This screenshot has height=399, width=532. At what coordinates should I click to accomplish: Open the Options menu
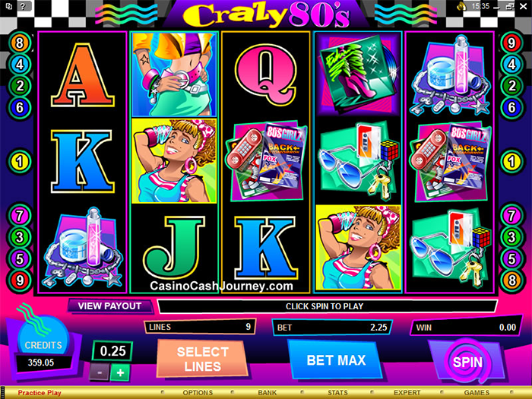pyautogui.click(x=198, y=393)
